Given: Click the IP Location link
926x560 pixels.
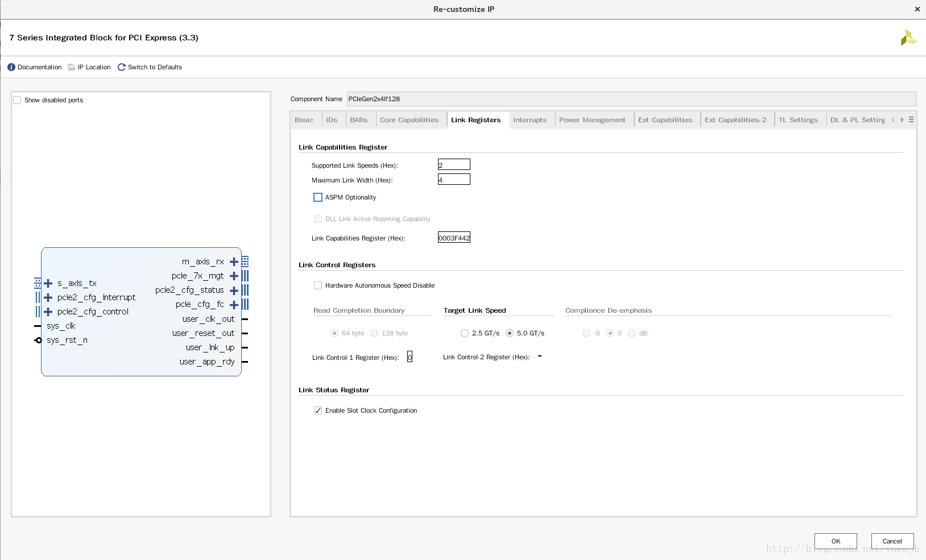Looking at the screenshot, I should (x=94, y=67).
